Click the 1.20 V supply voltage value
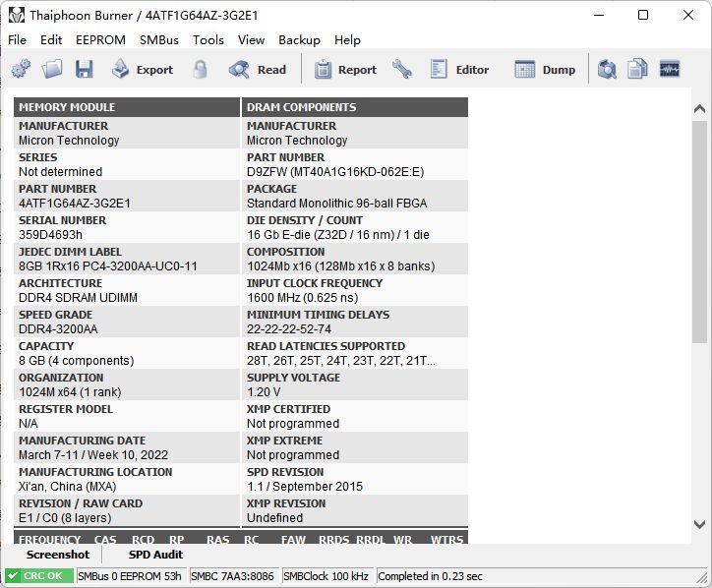 click(x=264, y=392)
